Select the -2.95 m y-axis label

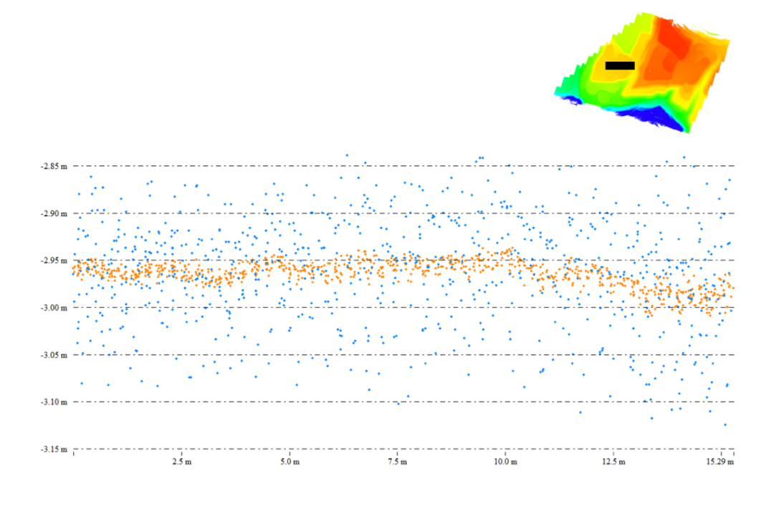tap(54, 261)
